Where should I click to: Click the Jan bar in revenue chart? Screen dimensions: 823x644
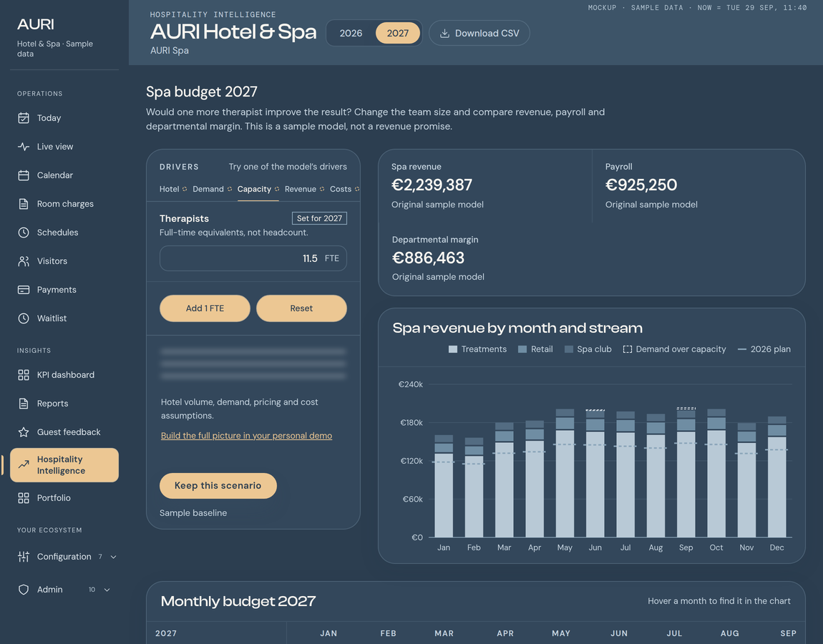[444, 486]
